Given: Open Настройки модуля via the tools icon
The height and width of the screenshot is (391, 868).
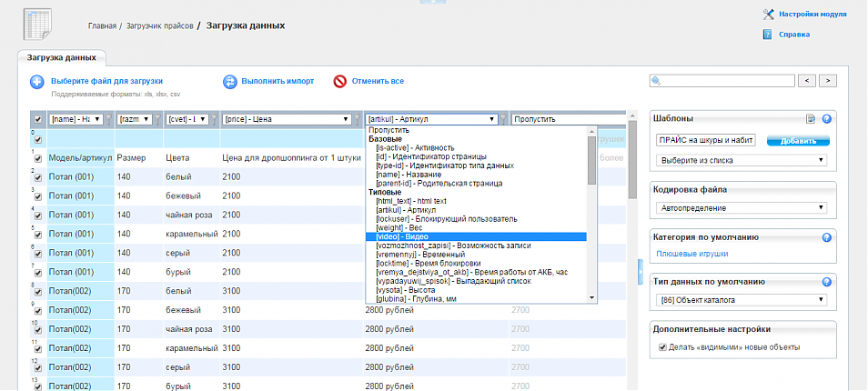Looking at the screenshot, I should [x=769, y=14].
